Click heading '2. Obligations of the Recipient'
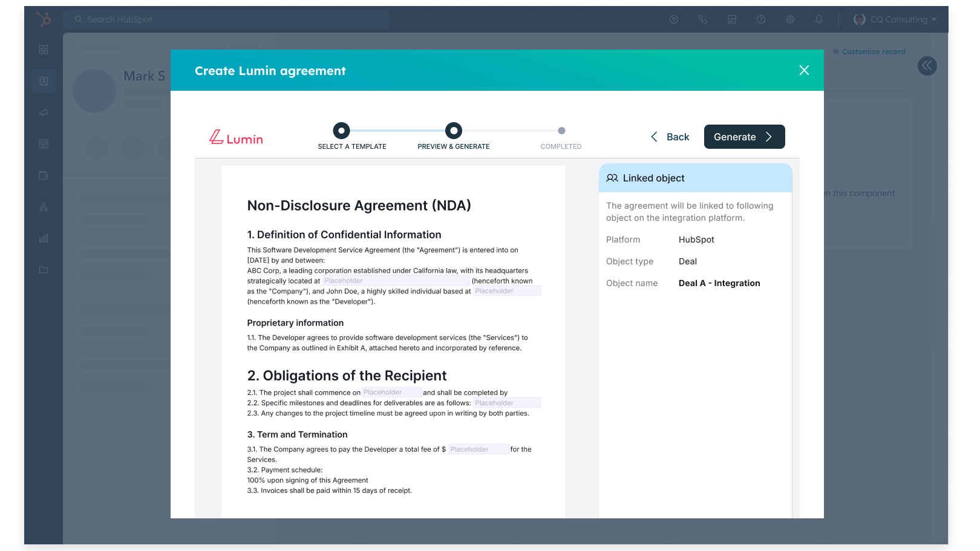The height and width of the screenshot is (551, 980). click(x=347, y=376)
